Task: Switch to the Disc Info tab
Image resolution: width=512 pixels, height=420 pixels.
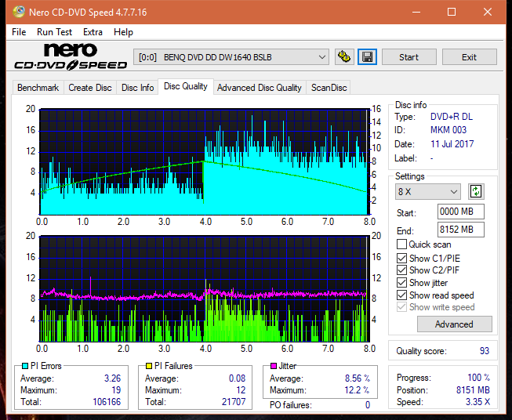Action: (137, 88)
